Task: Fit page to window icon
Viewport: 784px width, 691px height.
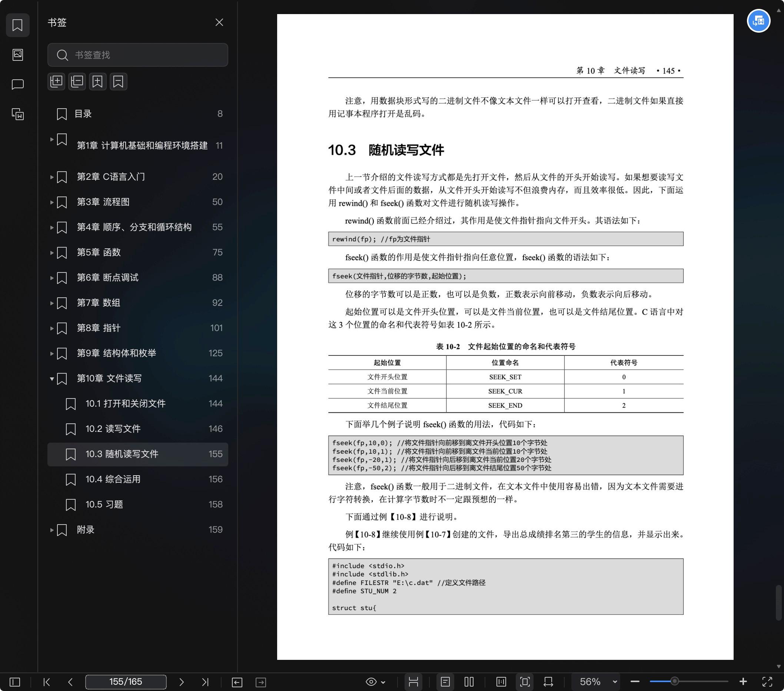Action: click(525, 682)
